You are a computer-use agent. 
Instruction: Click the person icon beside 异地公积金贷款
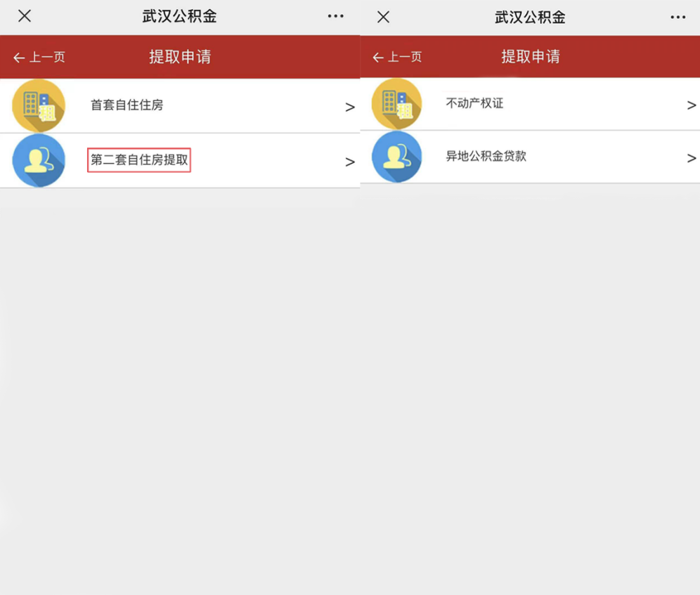click(x=396, y=157)
